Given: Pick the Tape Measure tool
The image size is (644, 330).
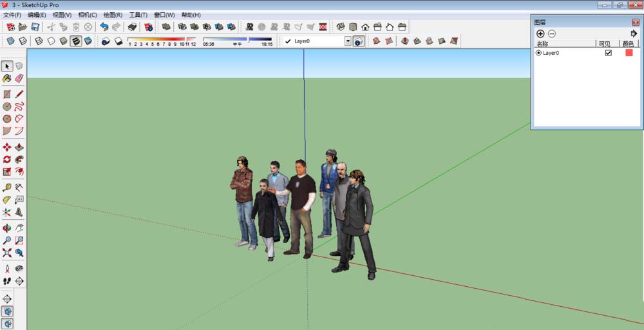Looking at the screenshot, I should click(x=7, y=188).
